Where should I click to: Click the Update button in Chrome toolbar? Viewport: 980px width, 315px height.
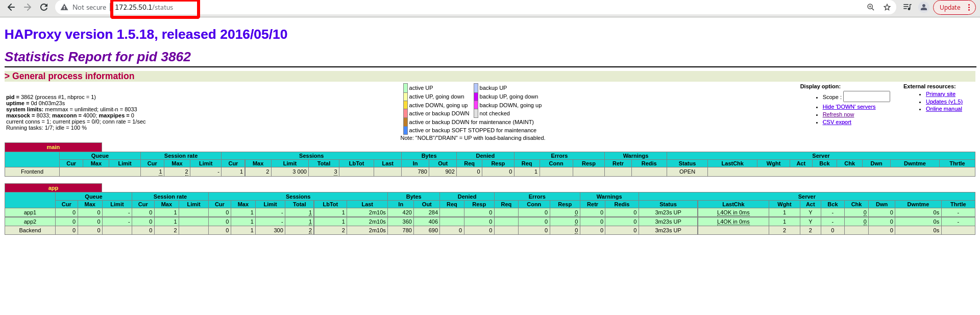pyautogui.click(x=954, y=7)
